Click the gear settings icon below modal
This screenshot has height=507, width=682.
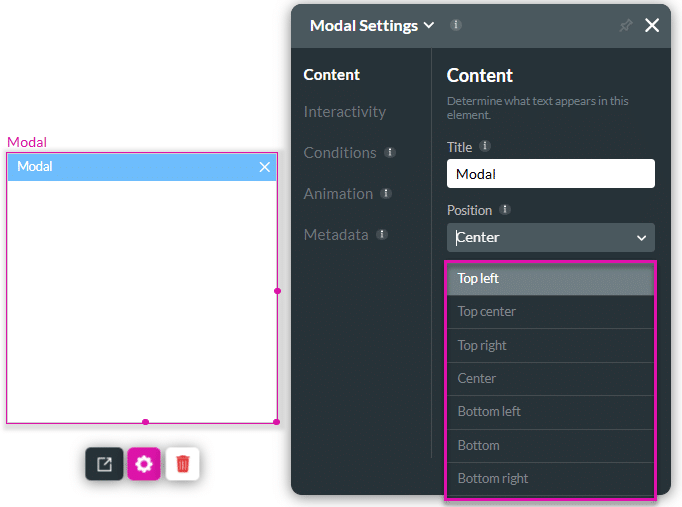click(x=144, y=464)
